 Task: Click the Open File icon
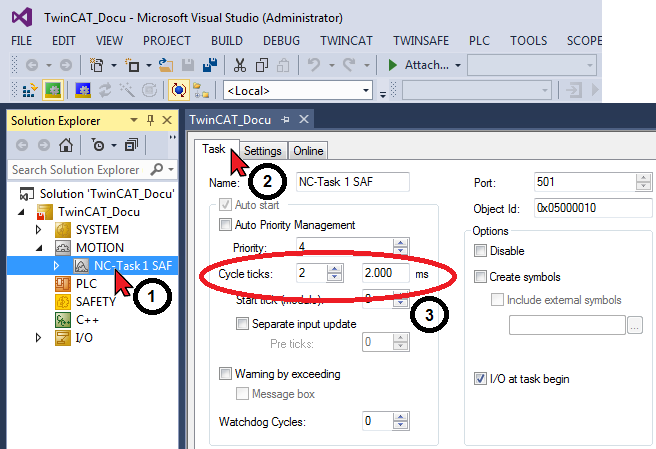(x=166, y=65)
